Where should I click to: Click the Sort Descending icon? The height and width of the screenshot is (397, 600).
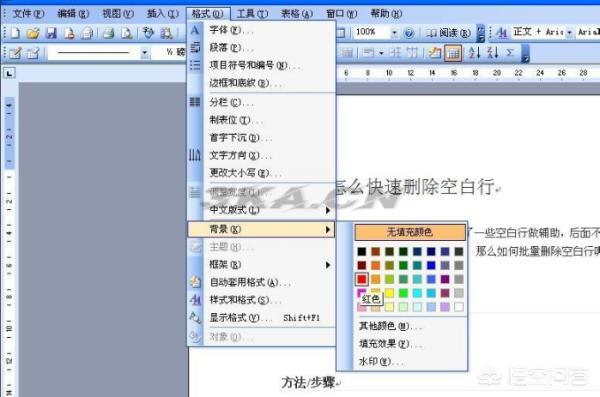pos(492,52)
